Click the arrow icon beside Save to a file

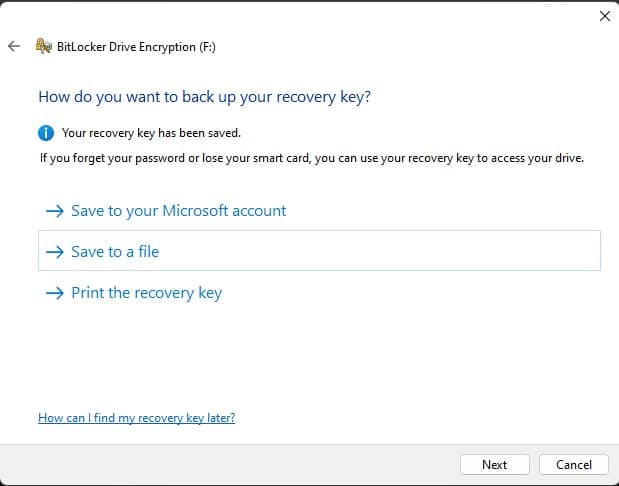(x=54, y=252)
